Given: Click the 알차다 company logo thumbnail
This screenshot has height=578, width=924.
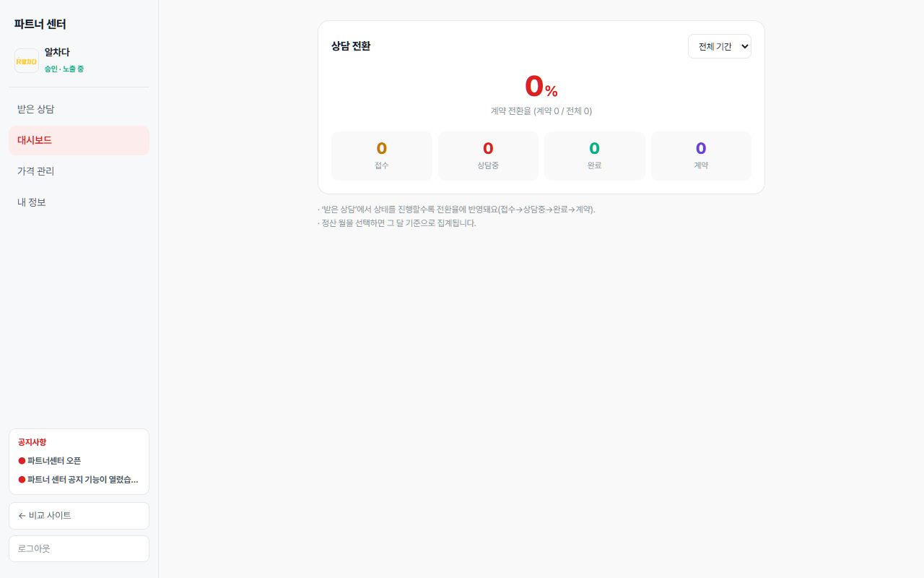Looking at the screenshot, I should tap(27, 61).
